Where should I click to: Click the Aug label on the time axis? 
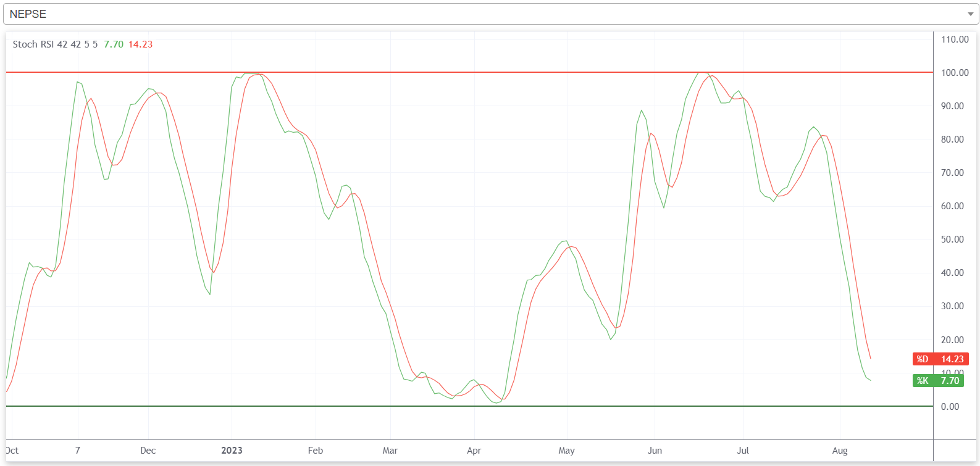coord(840,451)
